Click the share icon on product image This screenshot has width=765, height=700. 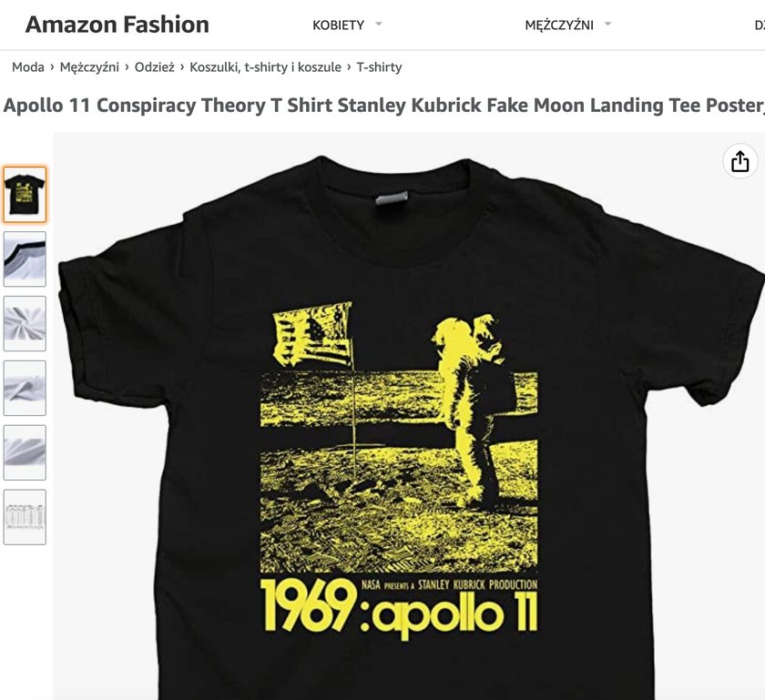(739, 161)
